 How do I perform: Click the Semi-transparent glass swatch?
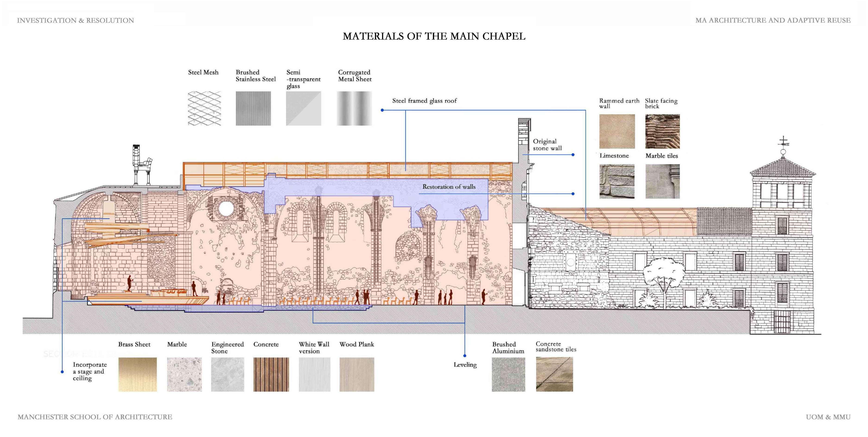[303, 108]
